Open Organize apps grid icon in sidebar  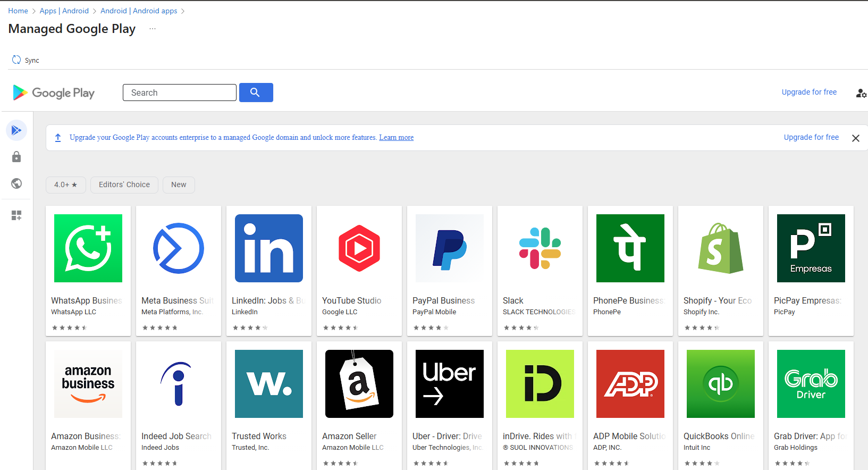16,215
